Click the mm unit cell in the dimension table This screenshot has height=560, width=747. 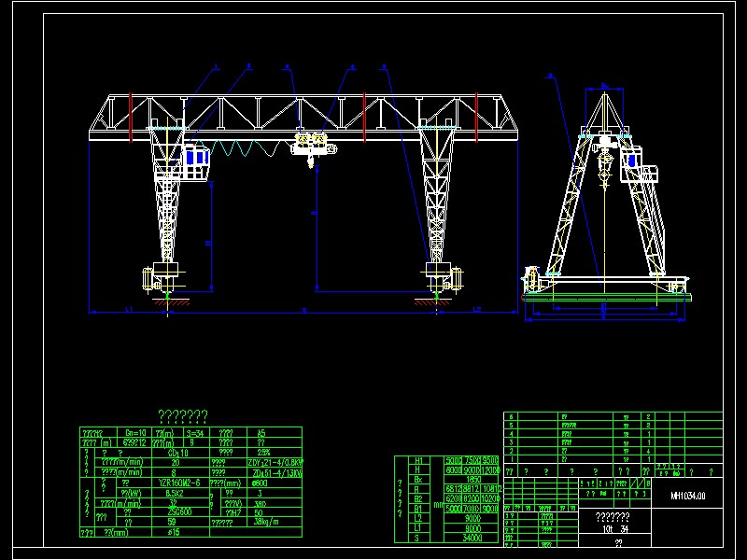pyautogui.click(x=437, y=505)
